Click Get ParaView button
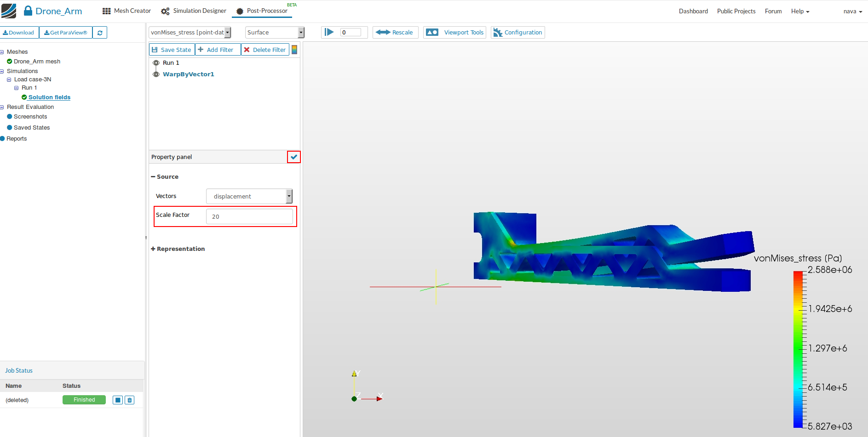868x437 pixels. 66,33
